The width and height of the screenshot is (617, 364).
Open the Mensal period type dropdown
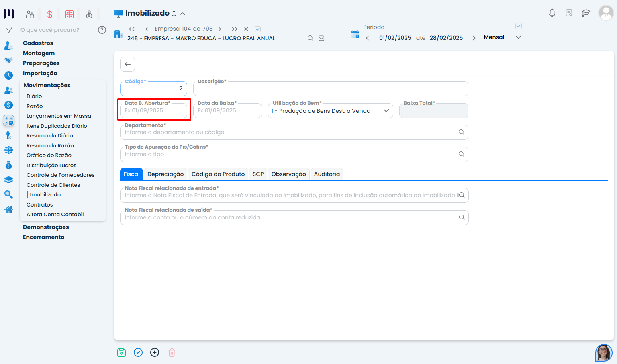[x=518, y=37]
